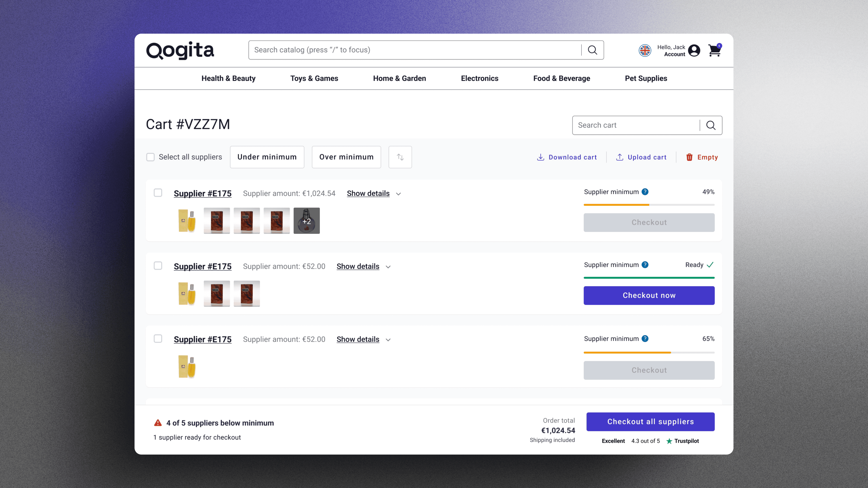Expand Show details for Ready supplier
868x488 pixels.
[x=358, y=266]
